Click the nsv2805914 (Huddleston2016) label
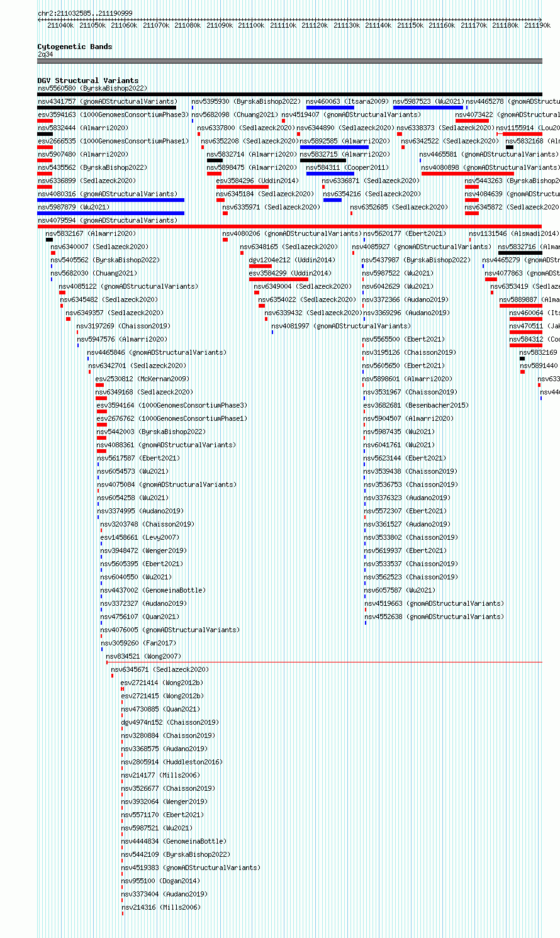This screenshot has height=938, width=560. point(172,762)
